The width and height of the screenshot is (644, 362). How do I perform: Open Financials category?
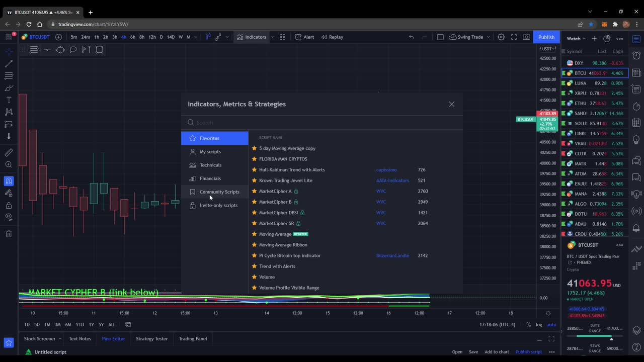[x=215, y=178]
